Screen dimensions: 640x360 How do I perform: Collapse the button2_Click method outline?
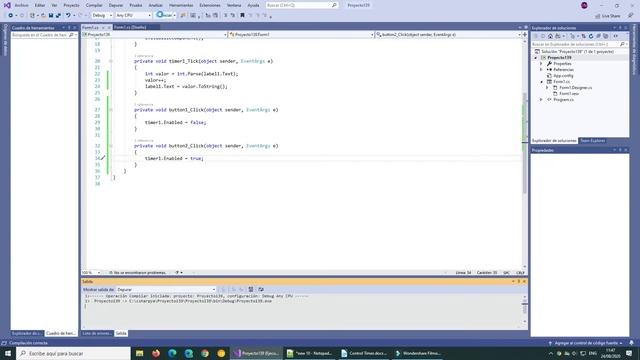click(111, 146)
